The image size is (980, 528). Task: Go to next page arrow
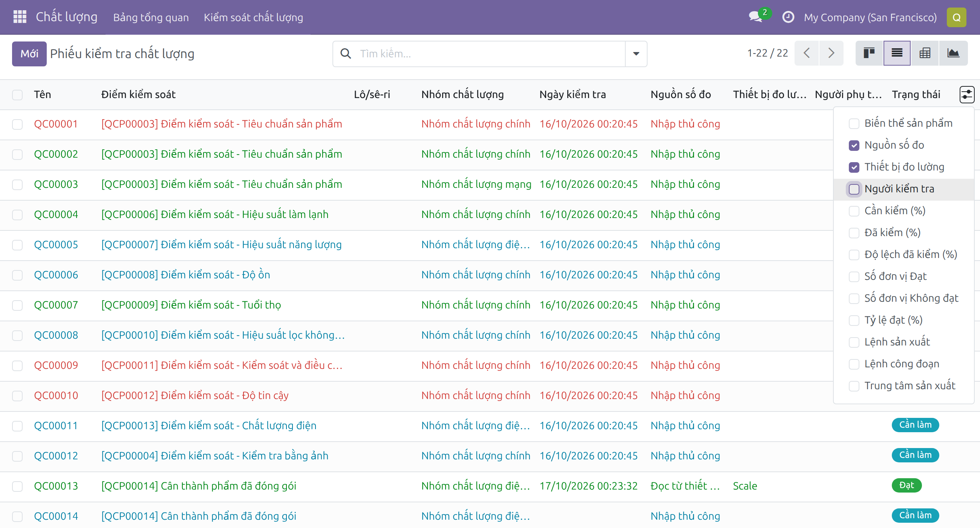[831, 53]
